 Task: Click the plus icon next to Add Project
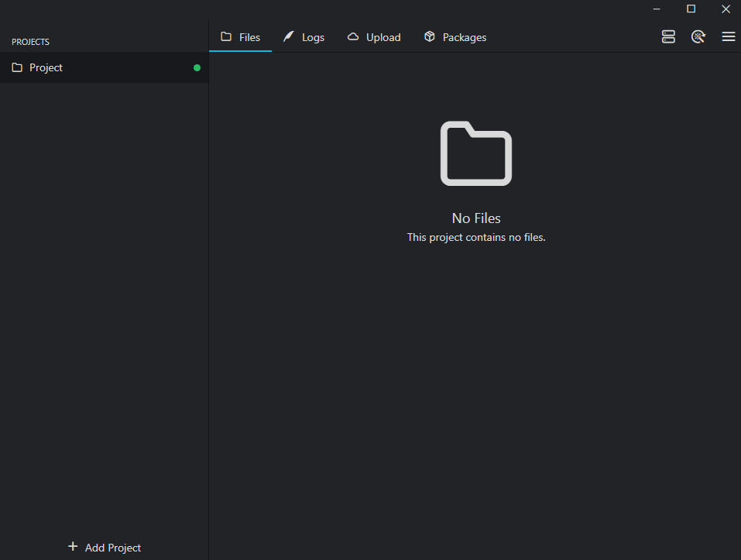(x=73, y=547)
